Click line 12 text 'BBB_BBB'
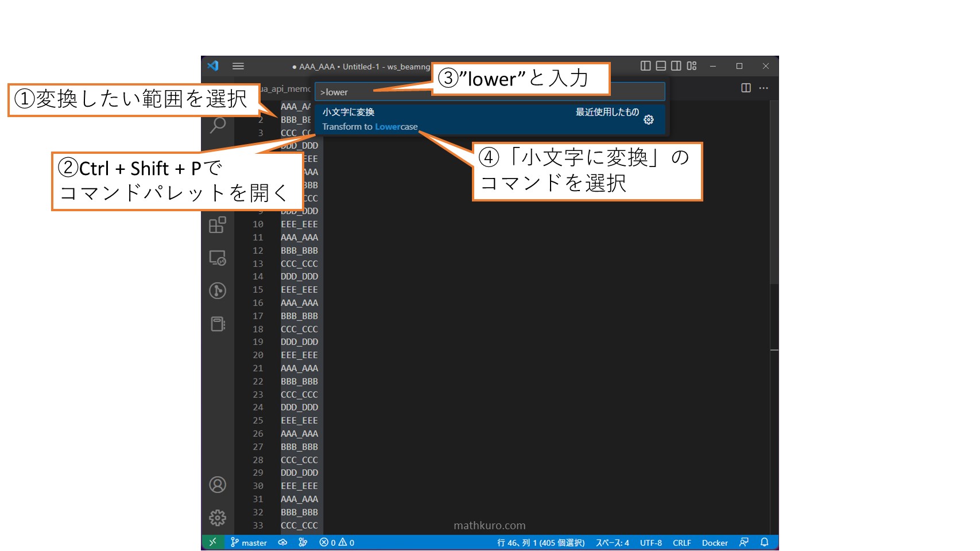Image resolution: width=980 pixels, height=551 pixels. (x=299, y=251)
